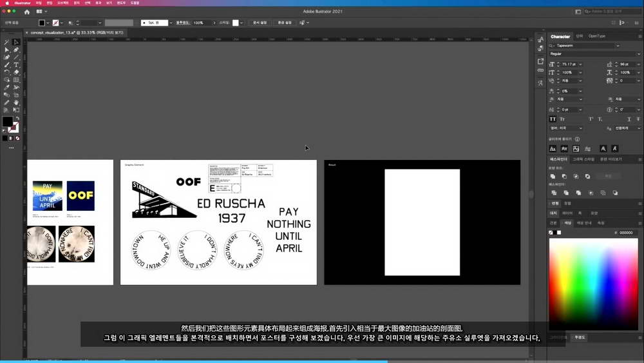The height and width of the screenshot is (363, 644).
Task: Open the Edit Toolbar three-dots button
Action: 12,148
